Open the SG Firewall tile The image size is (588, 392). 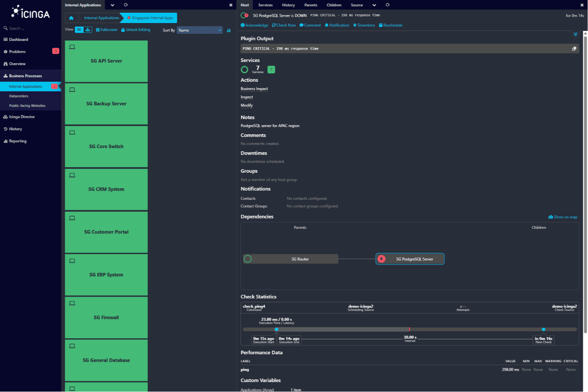tap(106, 318)
